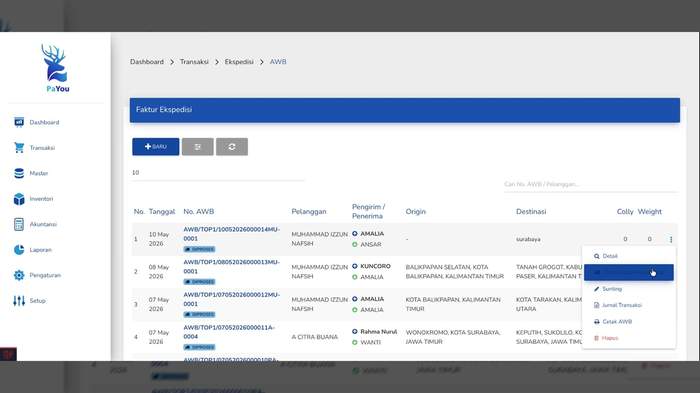Open the Setup sliders icon in sidebar

19,301
